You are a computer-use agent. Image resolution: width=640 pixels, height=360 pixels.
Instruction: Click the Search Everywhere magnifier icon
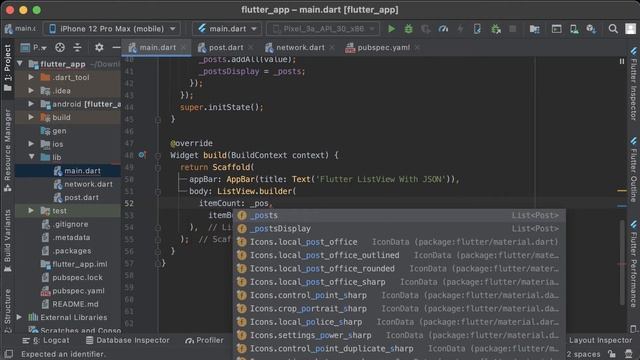coord(613,29)
